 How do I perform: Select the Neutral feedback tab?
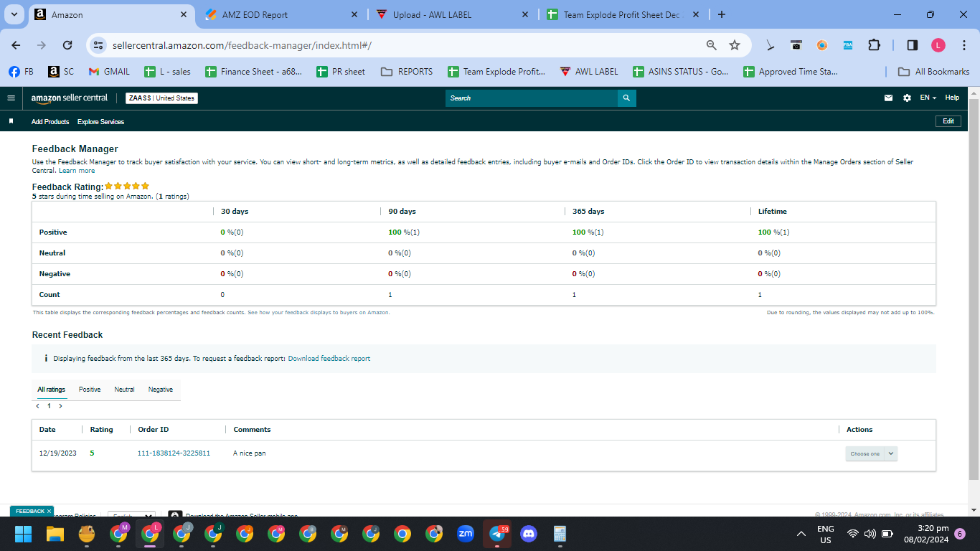click(124, 390)
